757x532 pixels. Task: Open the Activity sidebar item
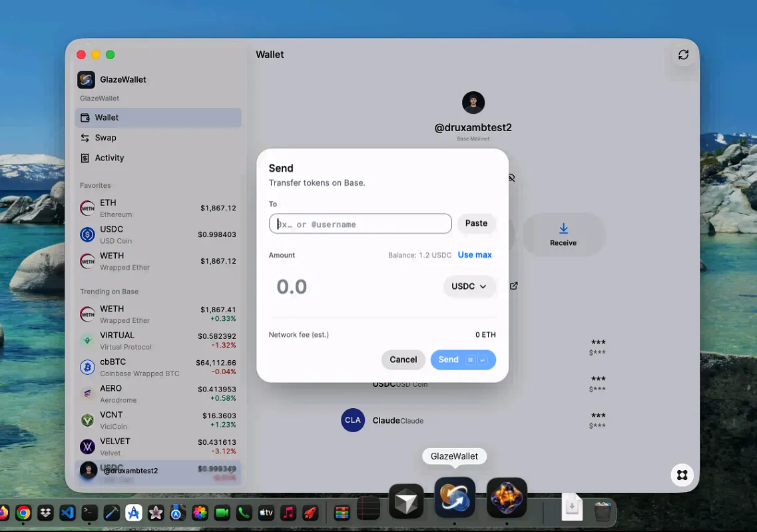tap(158, 158)
